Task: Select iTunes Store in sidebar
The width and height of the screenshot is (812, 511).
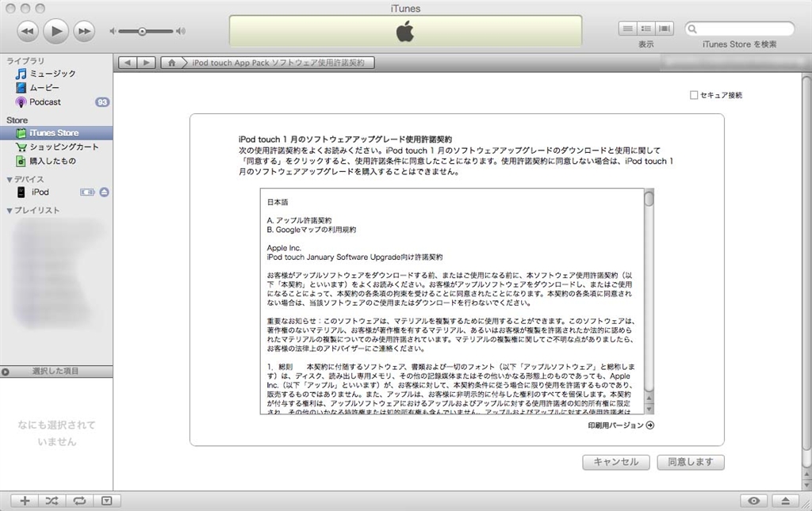Action: coord(56,133)
